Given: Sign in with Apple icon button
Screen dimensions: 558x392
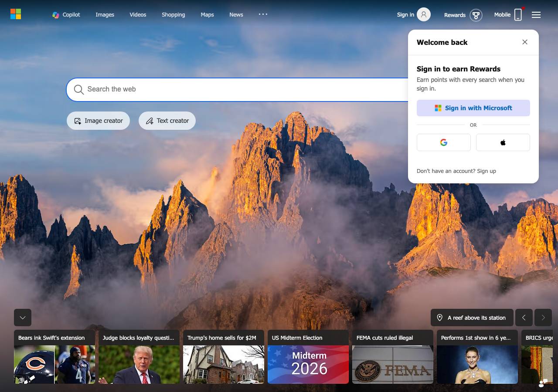Looking at the screenshot, I should (503, 142).
